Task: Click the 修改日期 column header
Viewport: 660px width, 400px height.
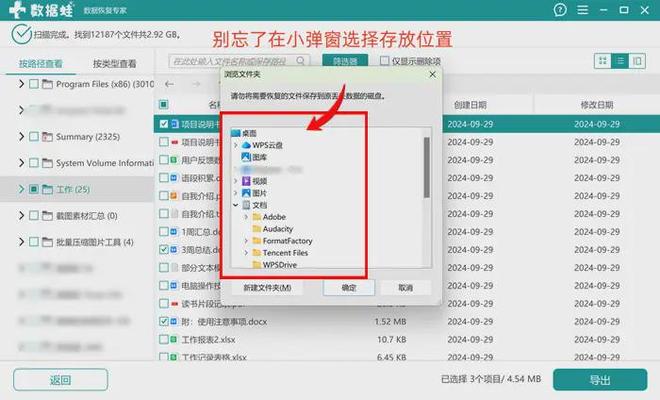Action: point(596,105)
